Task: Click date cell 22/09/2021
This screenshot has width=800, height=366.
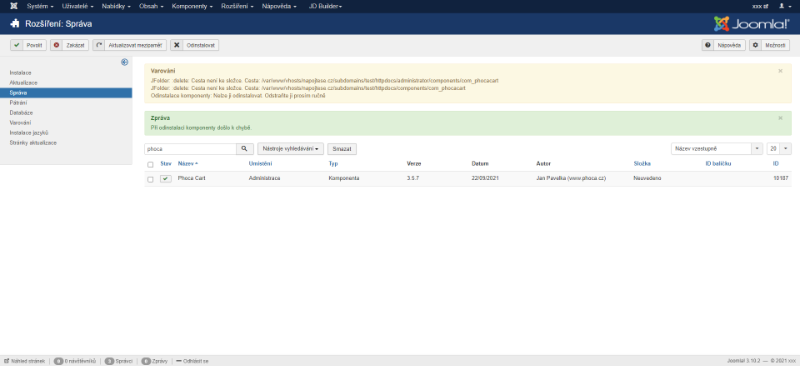Action: coord(484,179)
